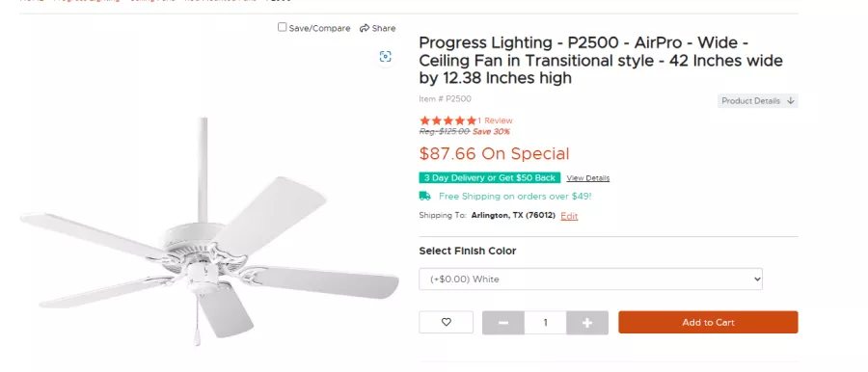Click the Add to Cart button
868x372 pixels.
[708, 322]
